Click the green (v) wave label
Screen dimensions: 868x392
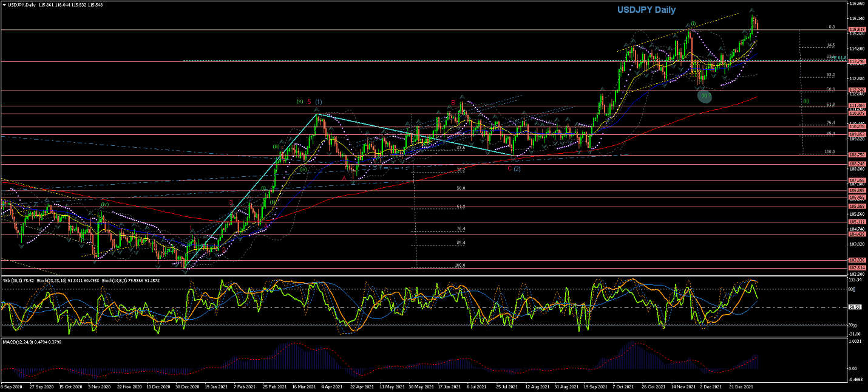(x=299, y=101)
